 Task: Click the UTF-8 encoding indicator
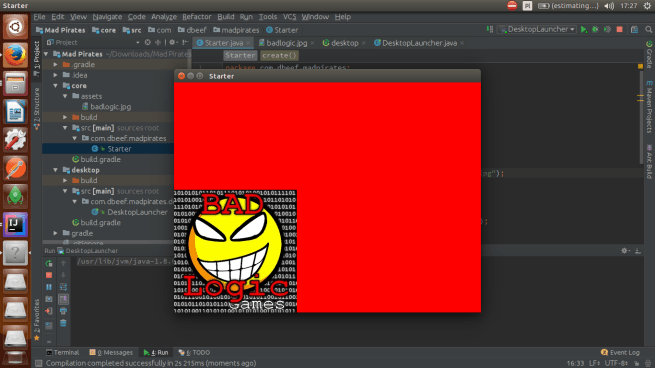click(x=616, y=363)
